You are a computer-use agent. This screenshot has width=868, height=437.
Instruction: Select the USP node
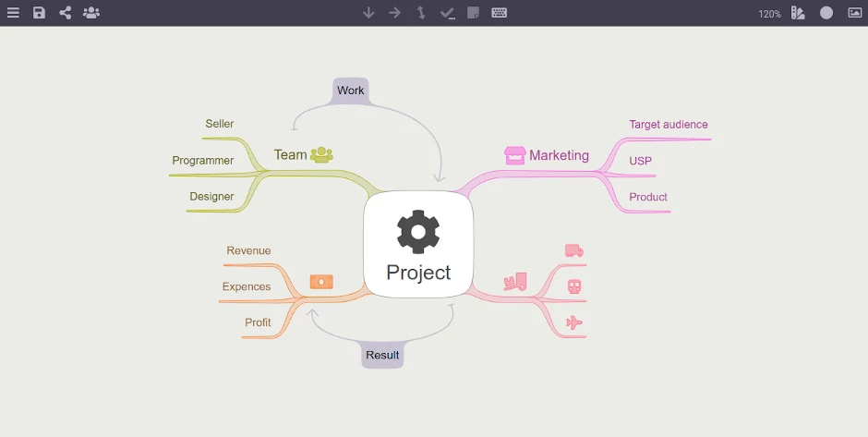coord(641,161)
